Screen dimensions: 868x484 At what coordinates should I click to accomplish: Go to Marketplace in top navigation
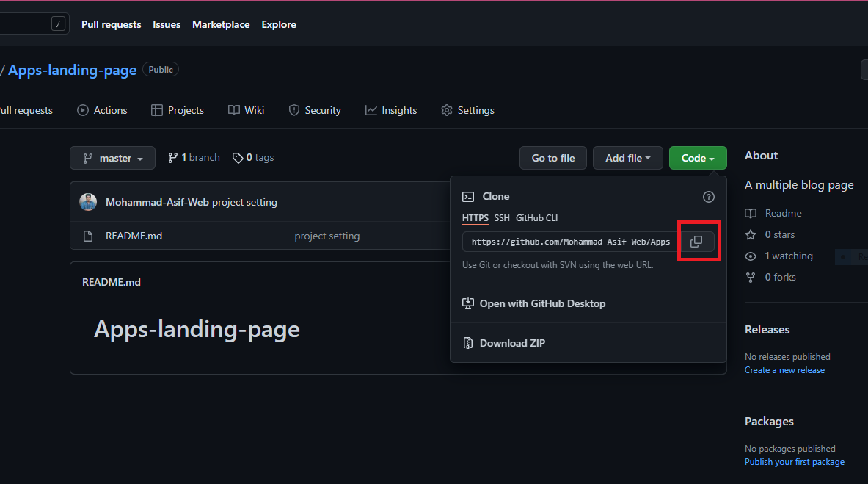(x=221, y=24)
